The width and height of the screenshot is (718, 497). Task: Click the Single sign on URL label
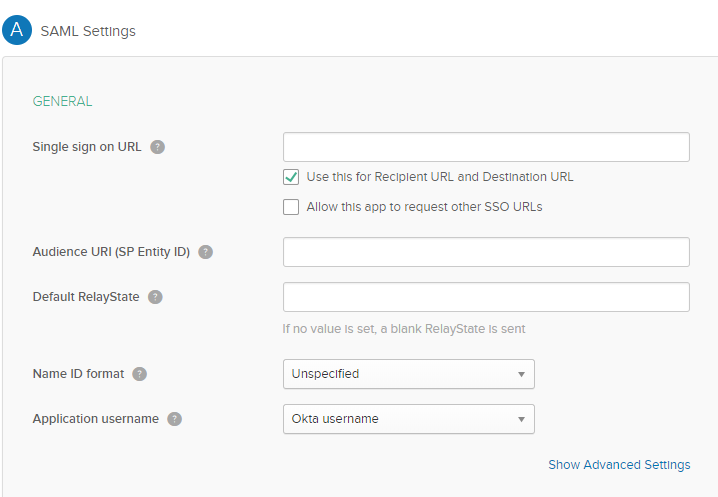click(87, 147)
